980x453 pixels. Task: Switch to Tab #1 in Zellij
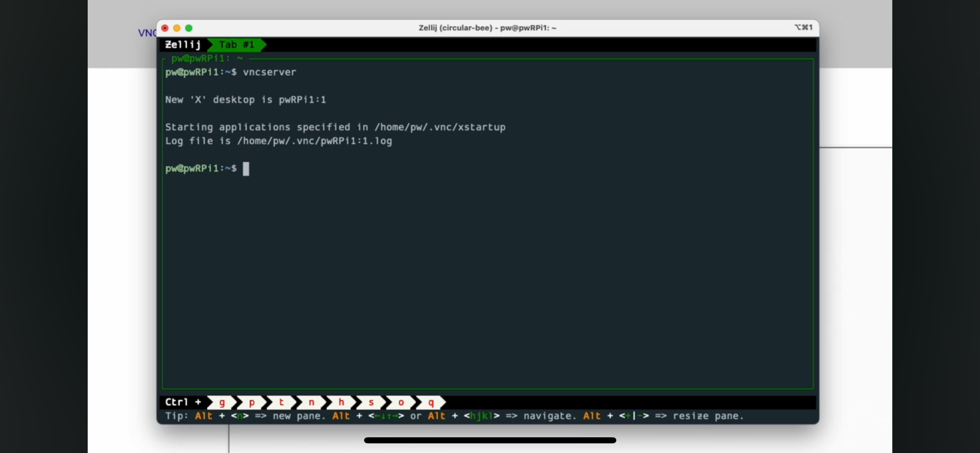[237, 45]
